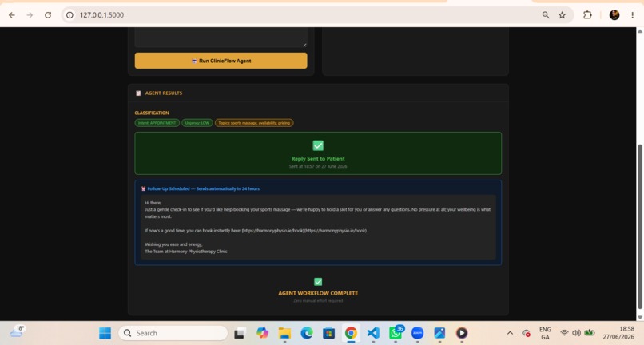This screenshot has width=644, height=345.
Task: Switch to Chrome on taskbar
Action: pyautogui.click(x=351, y=333)
